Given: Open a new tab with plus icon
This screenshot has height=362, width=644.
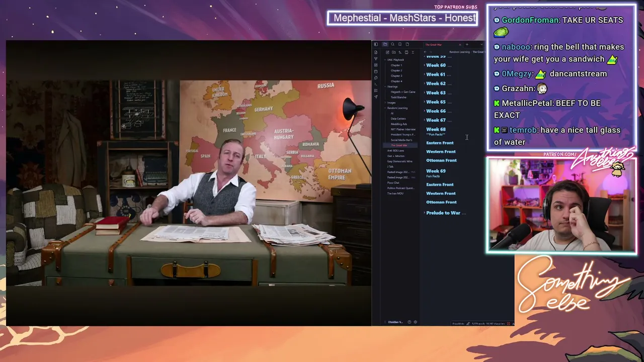Looking at the screenshot, I should tap(467, 44).
